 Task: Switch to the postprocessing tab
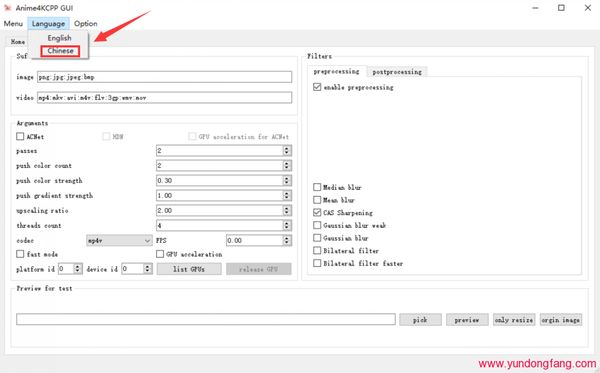click(x=397, y=72)
